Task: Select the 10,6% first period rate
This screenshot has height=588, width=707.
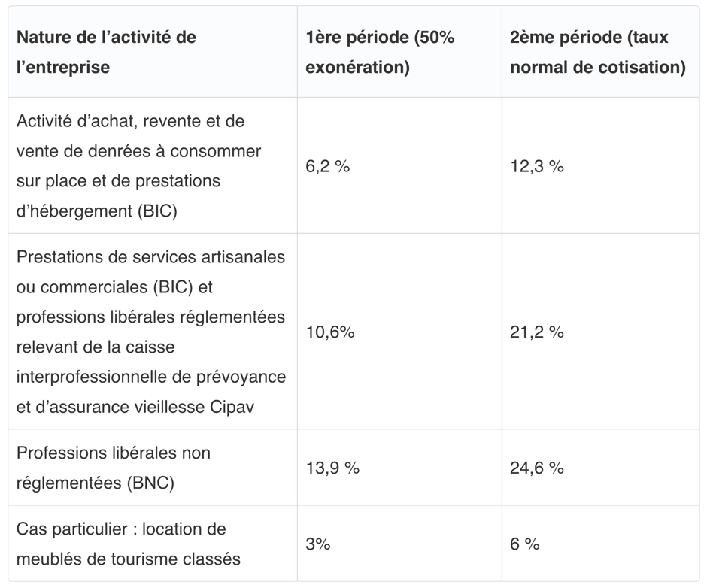Action: click(330, 332)
